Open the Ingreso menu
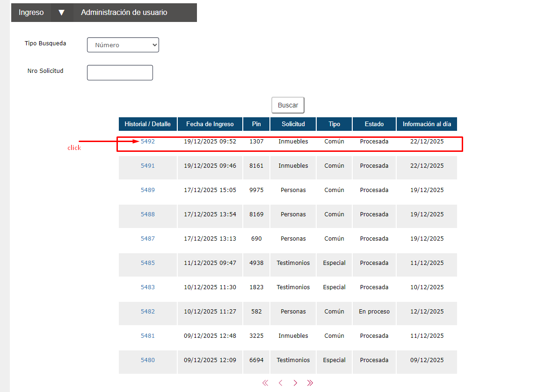The width and height of the screenshot is (545, 392). pos(31,13)
